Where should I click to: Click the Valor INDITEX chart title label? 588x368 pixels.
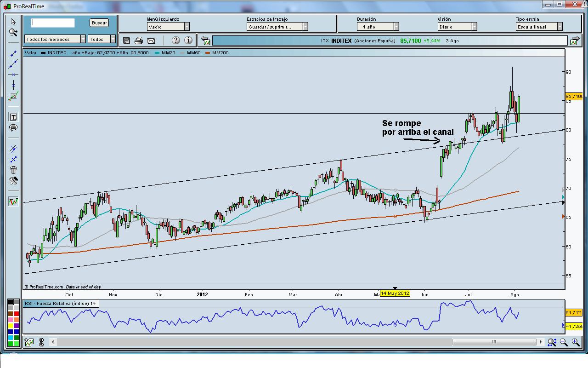point(45,52)
